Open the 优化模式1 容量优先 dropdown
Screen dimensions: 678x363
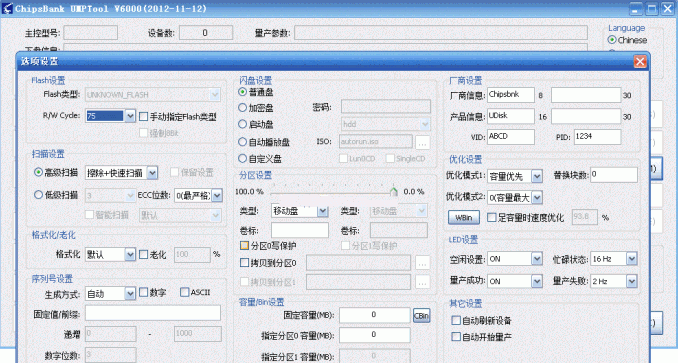click(537, 176)
